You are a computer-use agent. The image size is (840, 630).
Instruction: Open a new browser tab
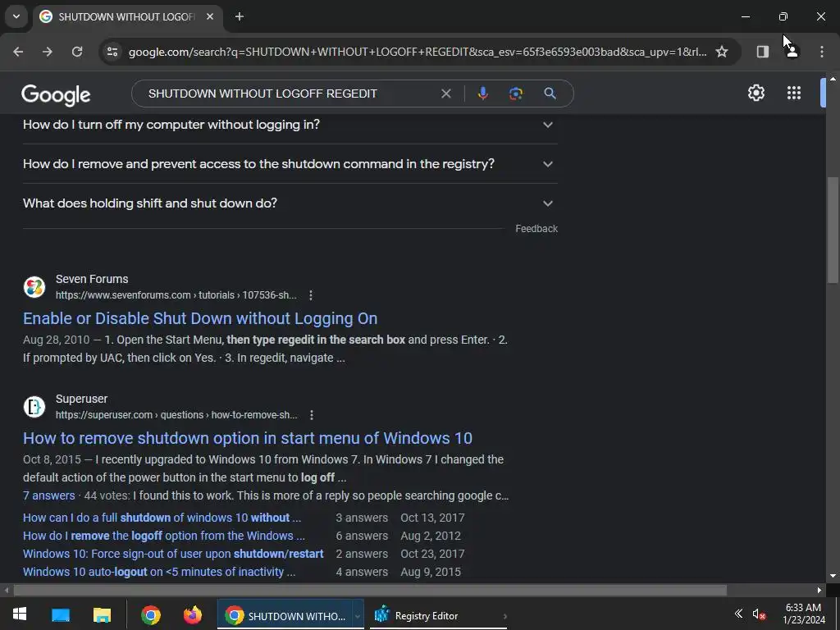click(240, 16)
